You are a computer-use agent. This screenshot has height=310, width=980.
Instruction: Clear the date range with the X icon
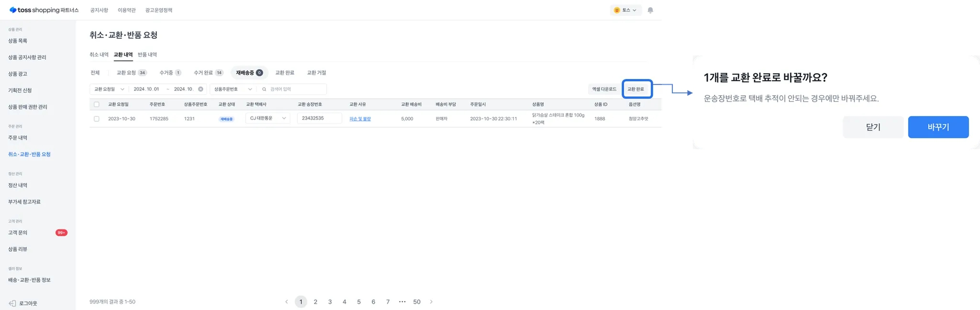pyautogui.click(x=200, y=89)
